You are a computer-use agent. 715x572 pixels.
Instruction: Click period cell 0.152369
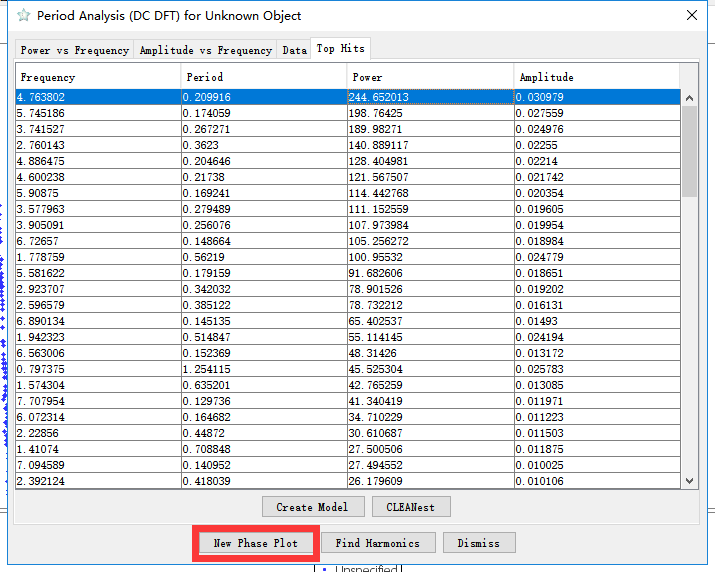coord(264,353)
